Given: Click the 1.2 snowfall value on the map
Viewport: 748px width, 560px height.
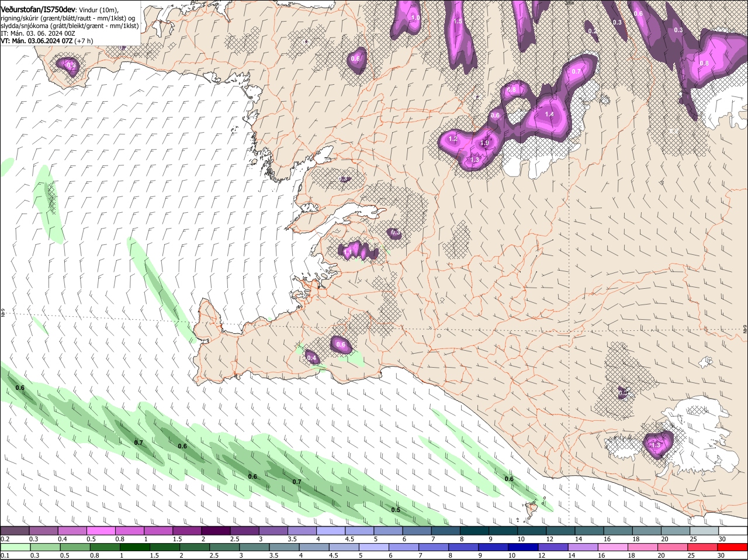Looking at the screenshot, I should pyautogui.click(x=453, y=139).
